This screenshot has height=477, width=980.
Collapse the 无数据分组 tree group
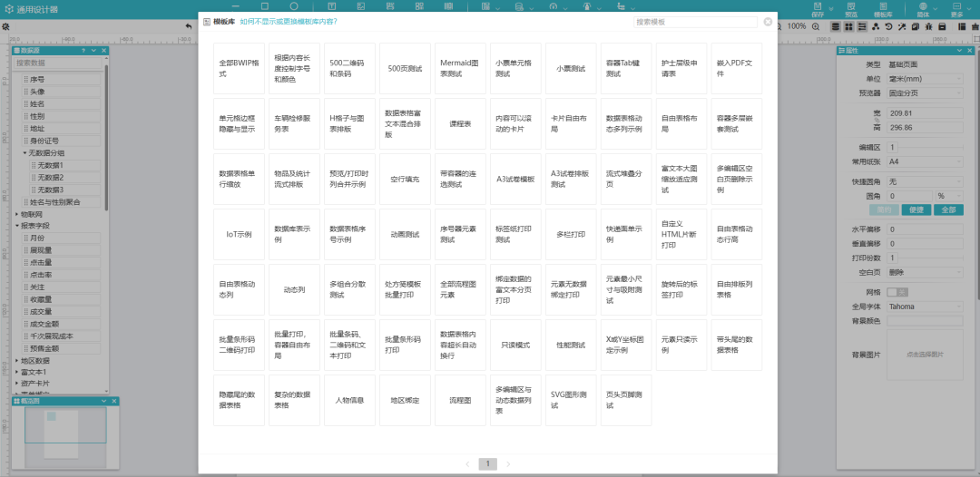(x=25, y=153)
